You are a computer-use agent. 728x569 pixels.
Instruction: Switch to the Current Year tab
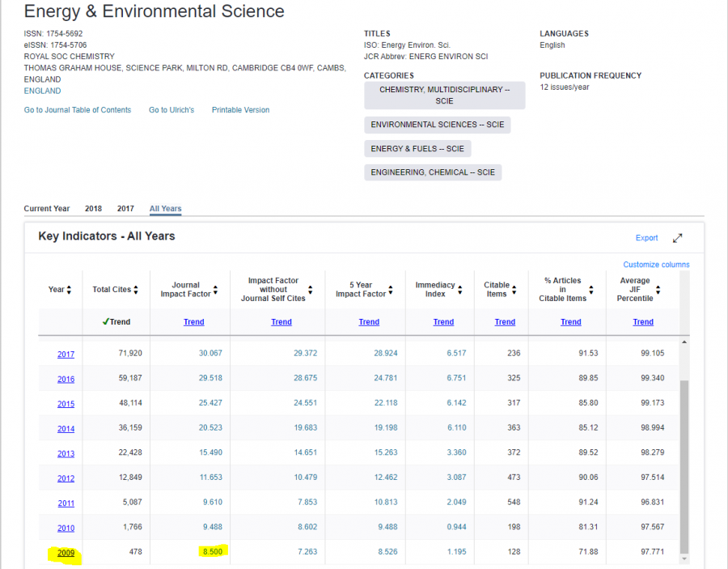pyautogui.click(x=47, y=209)
